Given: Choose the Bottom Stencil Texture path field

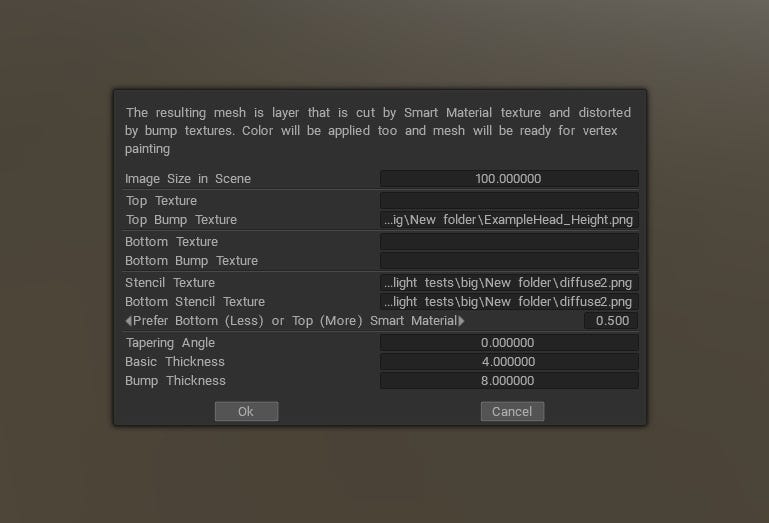Looking at the screenshot, I should [509, 302].
